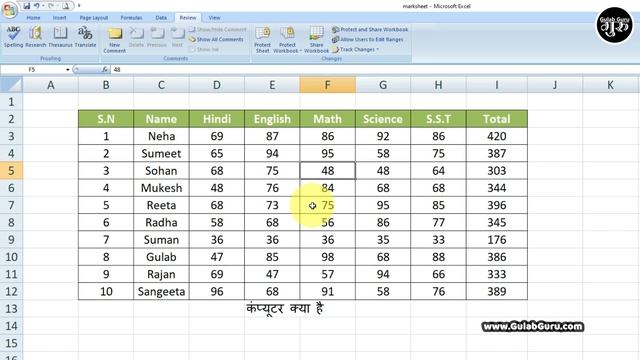Screen dimensions: 640x360
Task: Click the Name header cell
Action: pyautogui.click(x=161, y=119)
